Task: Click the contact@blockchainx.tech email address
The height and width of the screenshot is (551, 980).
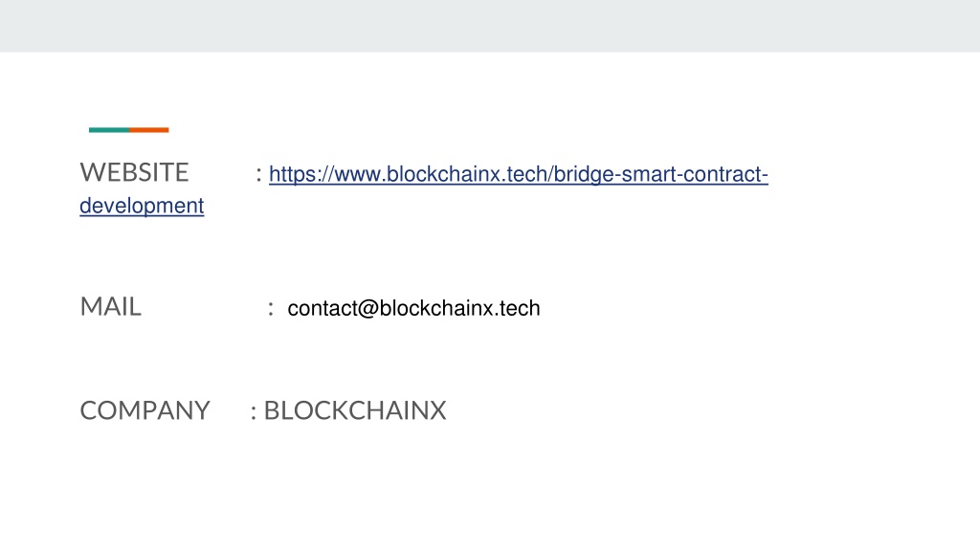Action: [413, 308]
